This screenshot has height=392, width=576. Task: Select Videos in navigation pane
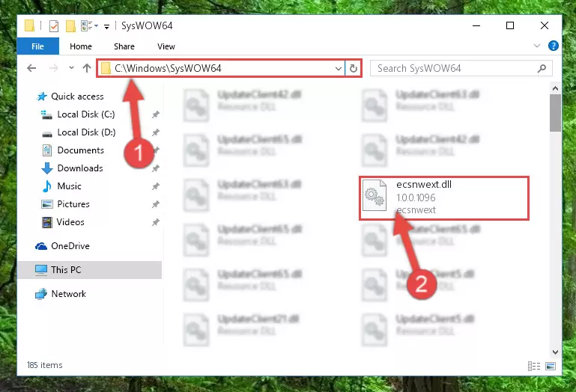coord(63,222)
